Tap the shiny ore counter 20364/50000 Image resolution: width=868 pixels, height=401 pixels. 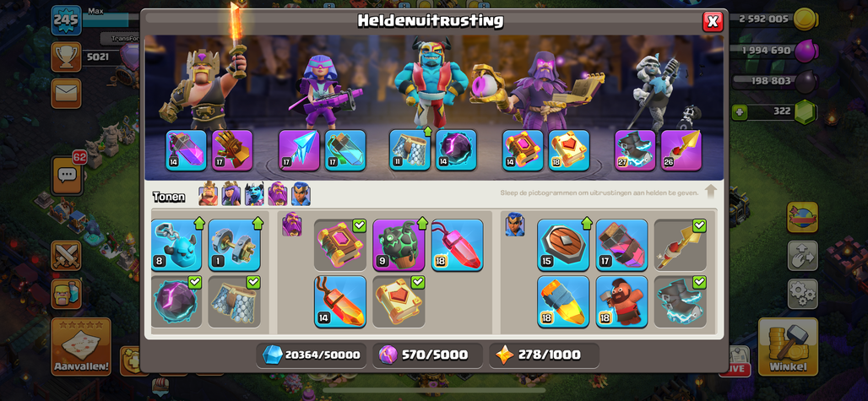pos(312,355)
